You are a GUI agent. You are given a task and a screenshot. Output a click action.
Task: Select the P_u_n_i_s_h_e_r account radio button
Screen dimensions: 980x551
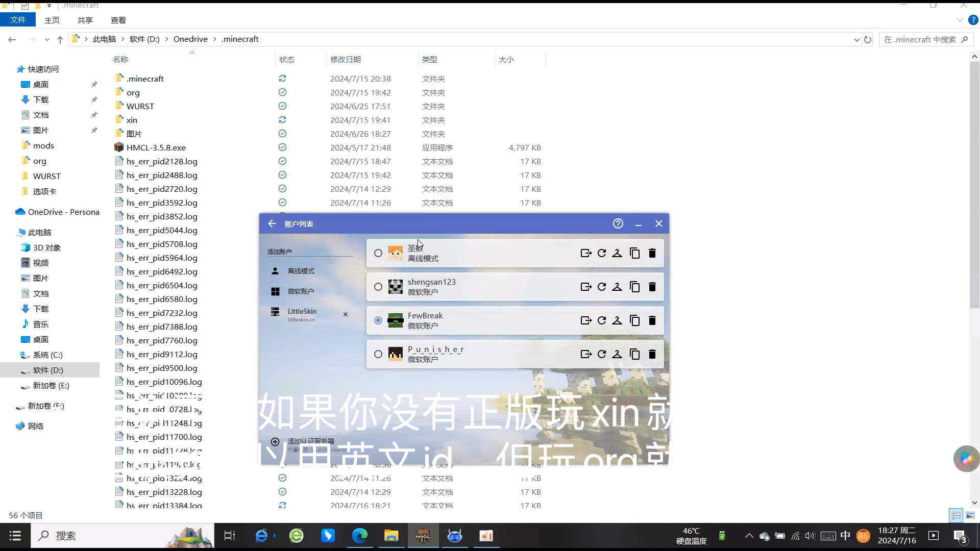pyautogui.click(x=378, y=354)
